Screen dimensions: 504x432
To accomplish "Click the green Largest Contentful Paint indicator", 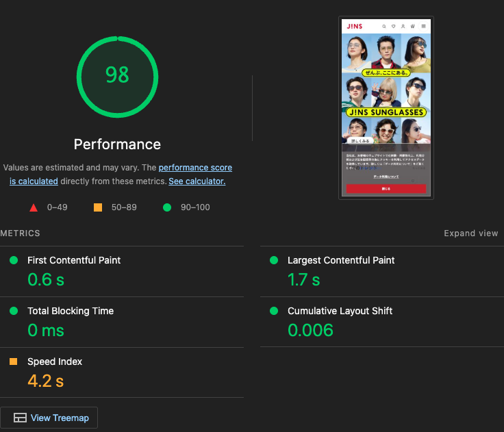I will click(274, 260).
